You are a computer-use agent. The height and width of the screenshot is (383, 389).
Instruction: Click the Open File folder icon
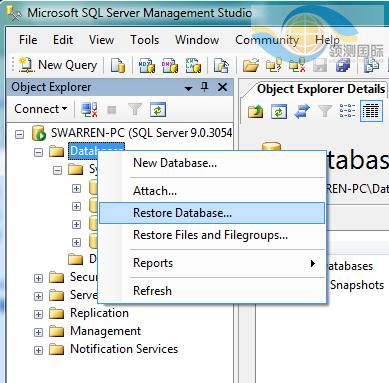251,65
